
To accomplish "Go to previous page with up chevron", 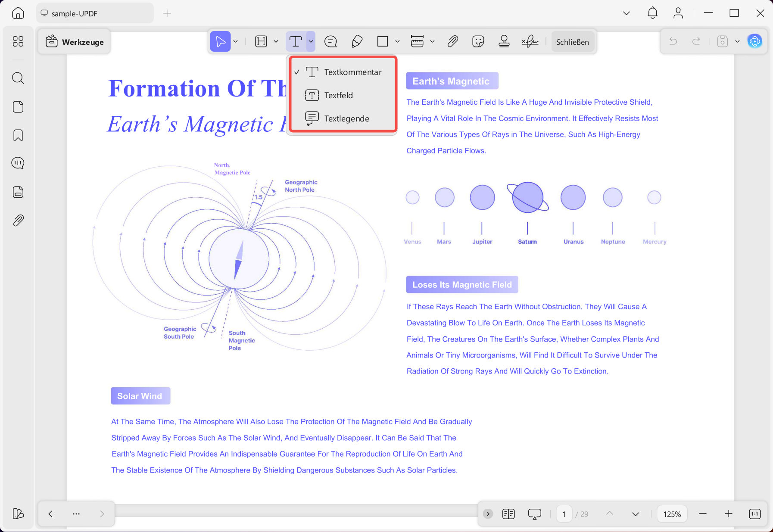I will point(610,513).
